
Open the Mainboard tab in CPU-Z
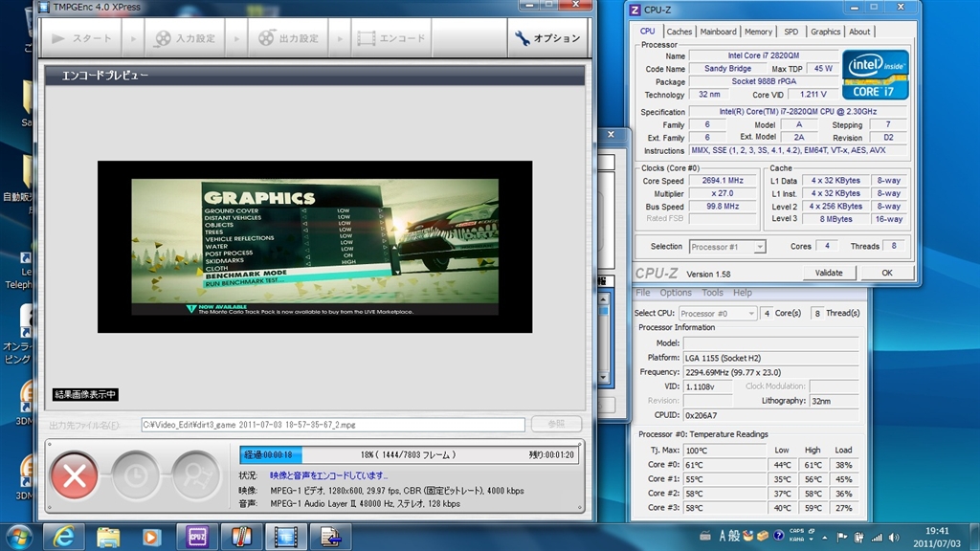tap(718, 32)
